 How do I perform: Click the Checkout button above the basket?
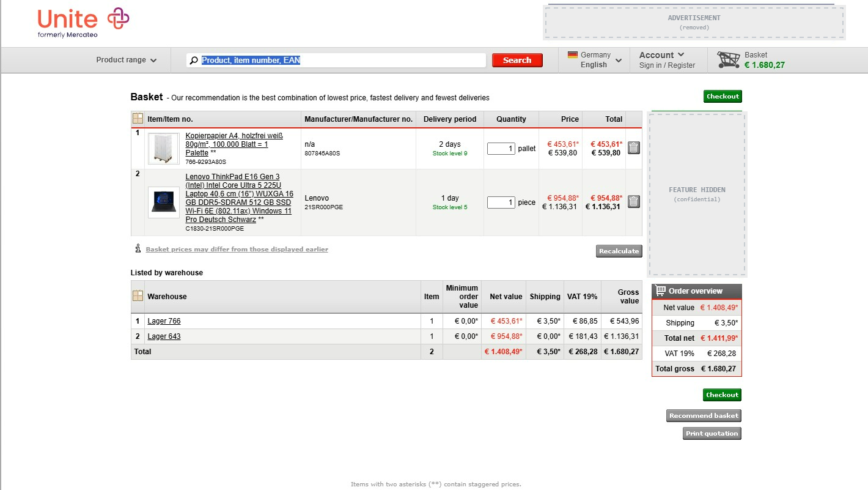723,96
